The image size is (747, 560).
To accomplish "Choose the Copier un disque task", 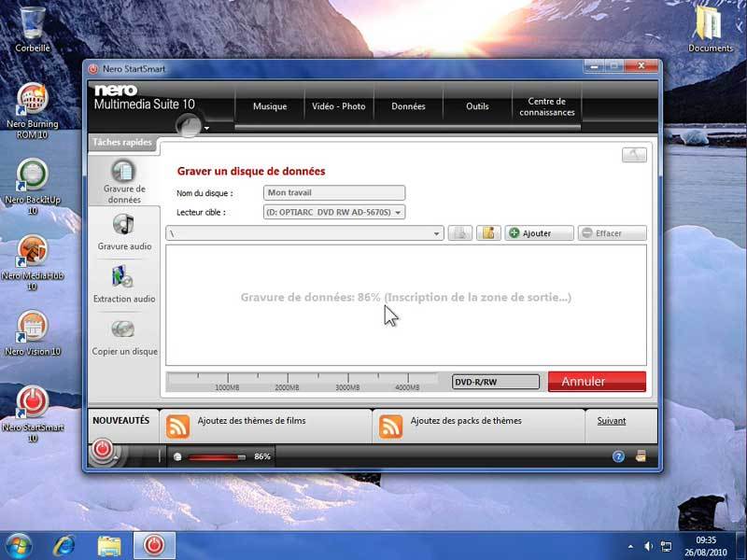I will tap(124, 338).
